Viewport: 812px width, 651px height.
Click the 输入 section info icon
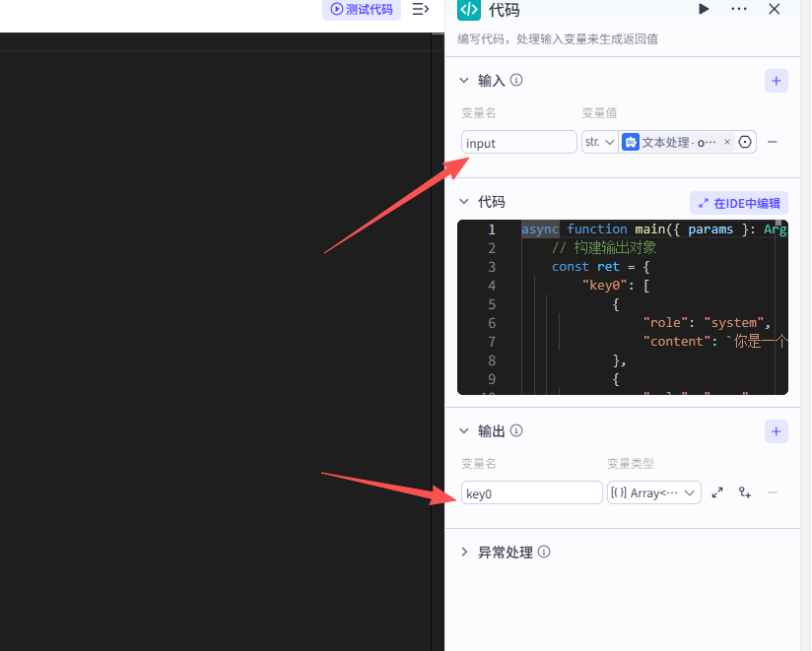point(514,81)
